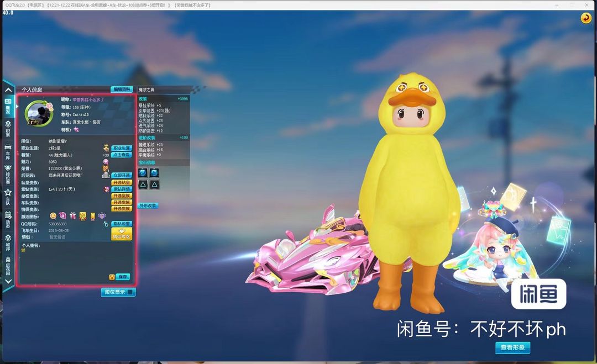Click the first empty triangle gem slot
Screen dimensions: 597x364
click(143, 185)
